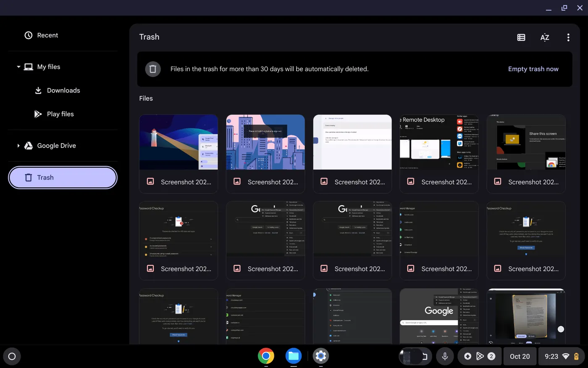Select the lighthouse wallpaper screenshot thumbnail

click(x=178, y=142)
